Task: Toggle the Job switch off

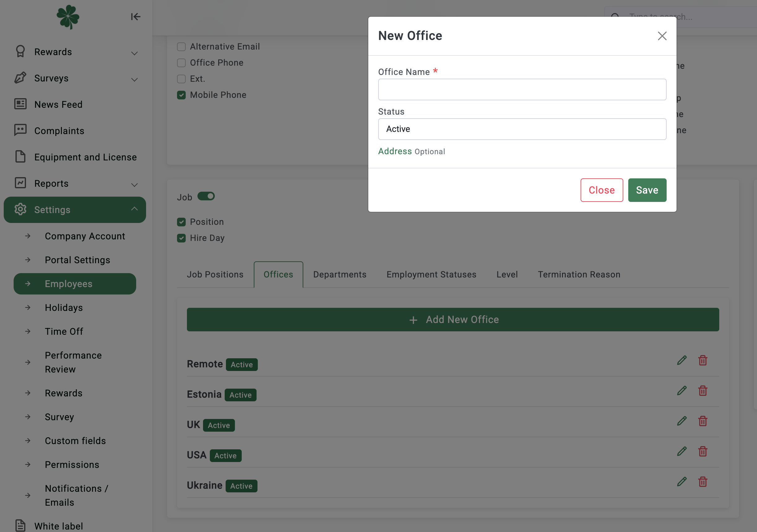Action: [x=206, y=196]
